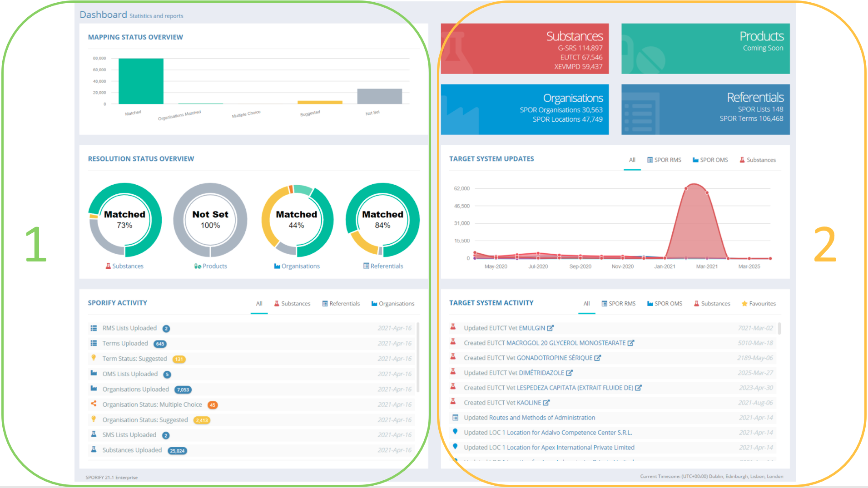This screenshot has width=868, height=488.
Task: Open external link icon next to EMULGIN
Action: tap(550, 328)
